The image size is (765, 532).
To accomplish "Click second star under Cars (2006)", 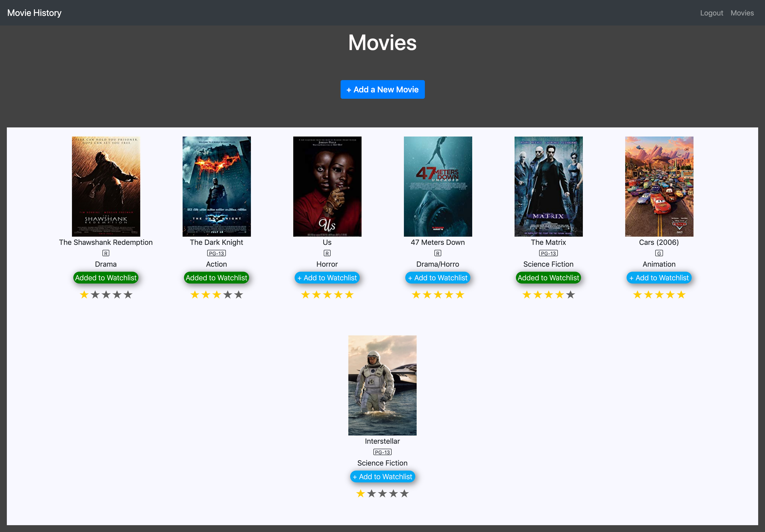I will coord(648,295).
